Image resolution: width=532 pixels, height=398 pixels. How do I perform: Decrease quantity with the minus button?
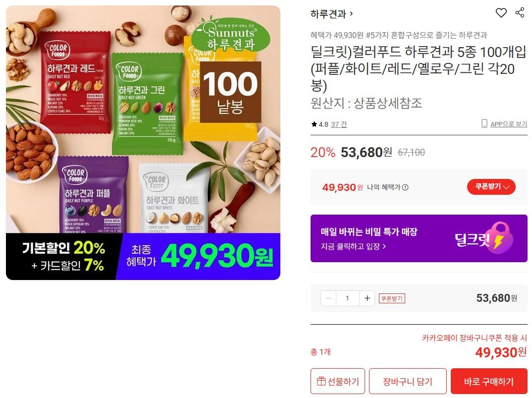[x=328, y=298]
